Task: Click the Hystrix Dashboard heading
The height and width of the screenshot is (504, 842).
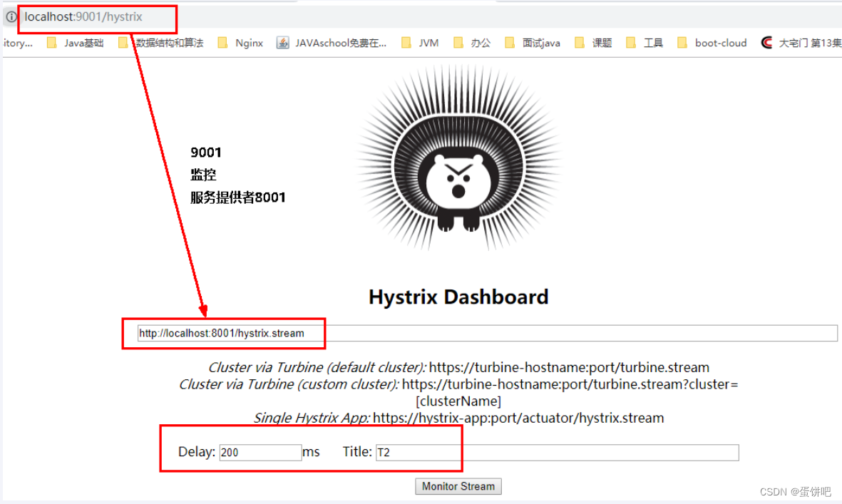Action: click(x=458, y=297)
